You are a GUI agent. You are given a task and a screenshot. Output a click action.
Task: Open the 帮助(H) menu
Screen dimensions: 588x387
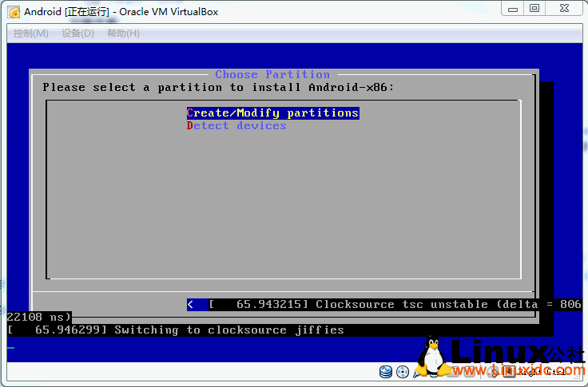tap(123, 34)
